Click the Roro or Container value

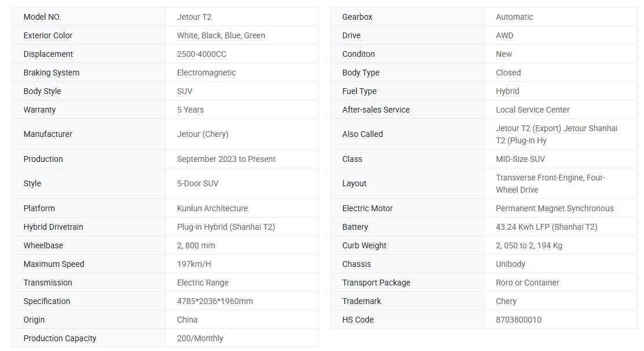point(527,283)
